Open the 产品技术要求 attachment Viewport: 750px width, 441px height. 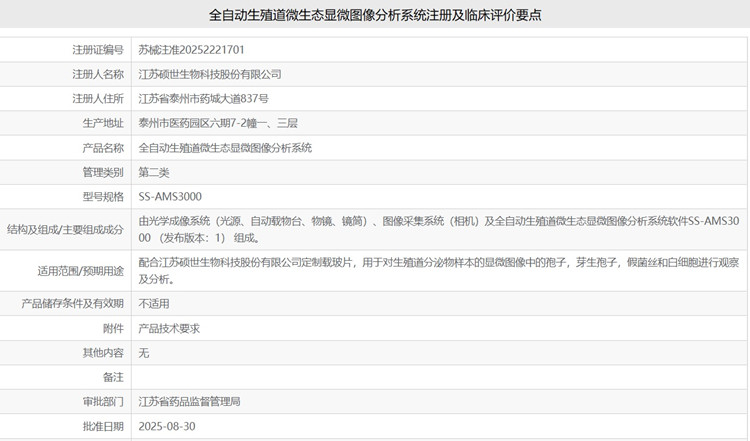tap(170, 328)
